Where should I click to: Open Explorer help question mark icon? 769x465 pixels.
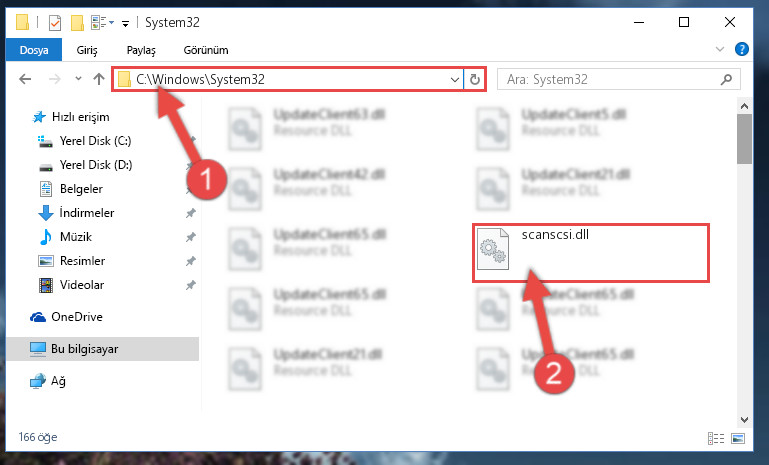tap(742, 49)
